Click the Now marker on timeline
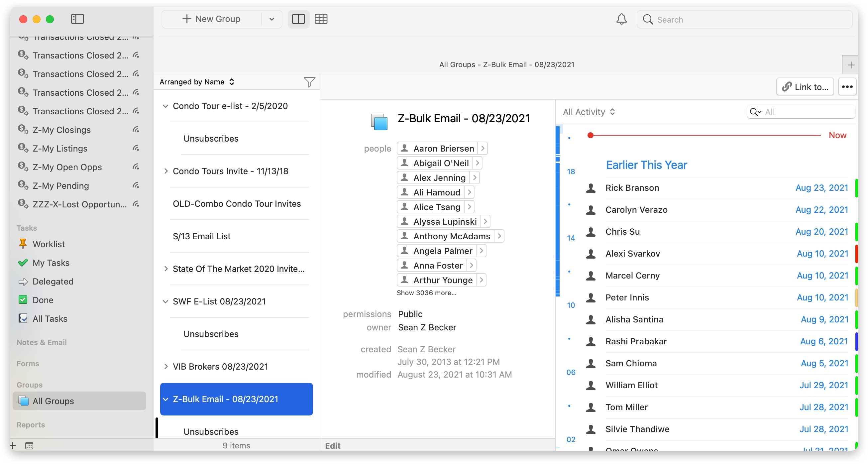This screenshot has width=868, height=464. coord(837,135)
